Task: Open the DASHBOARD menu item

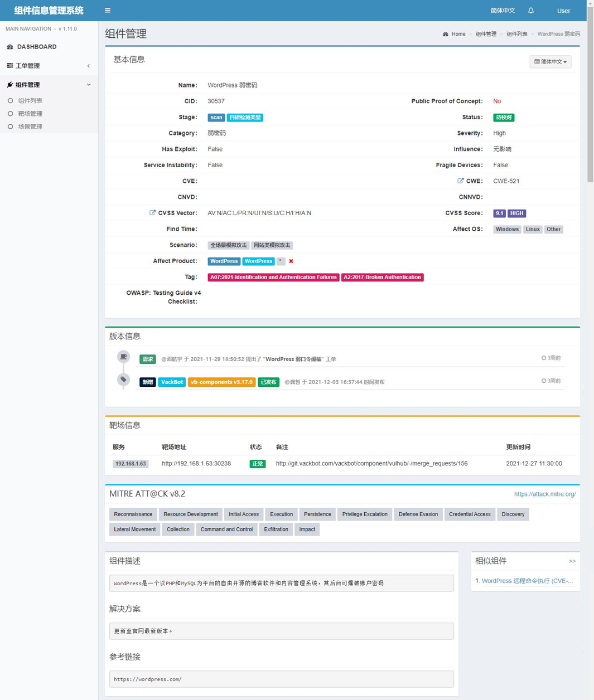Action: (x=49, y=47)
